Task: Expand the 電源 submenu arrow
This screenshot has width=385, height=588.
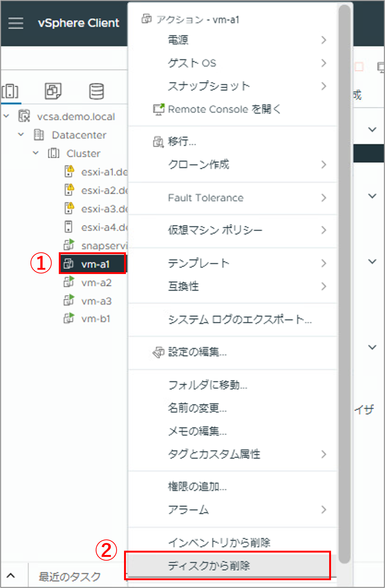Action: pyautogui.click(x=324, y=40)
